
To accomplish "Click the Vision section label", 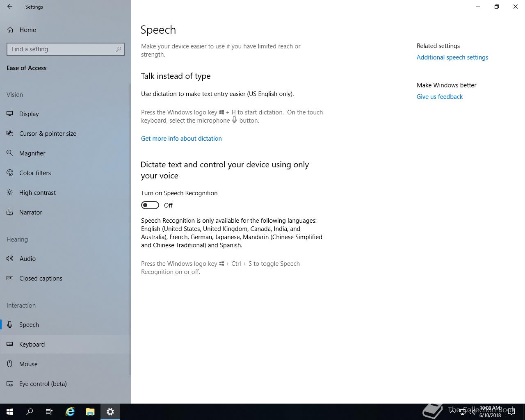I will (x=15, y=95).
